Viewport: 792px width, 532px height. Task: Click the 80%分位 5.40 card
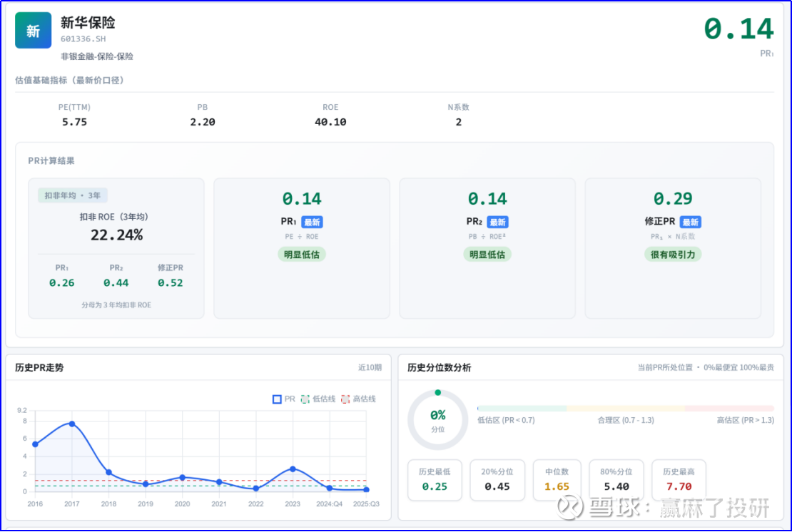pos(616,479)
